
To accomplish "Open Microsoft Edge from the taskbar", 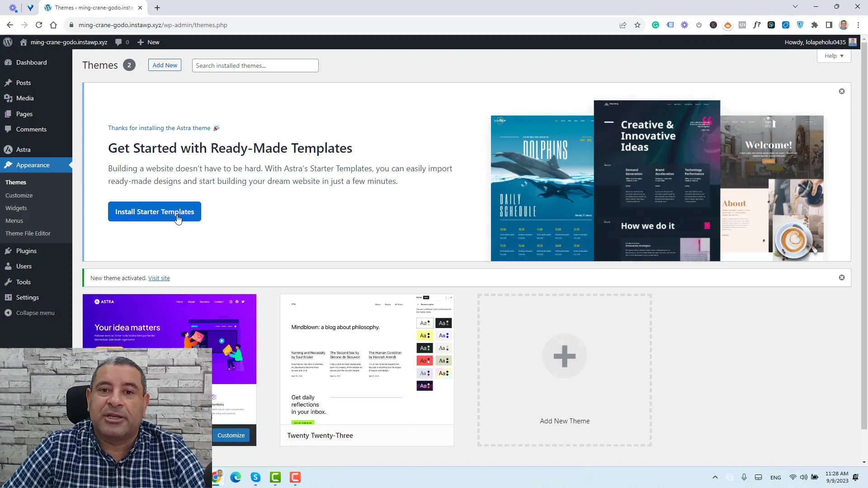I will click(236, 477).
